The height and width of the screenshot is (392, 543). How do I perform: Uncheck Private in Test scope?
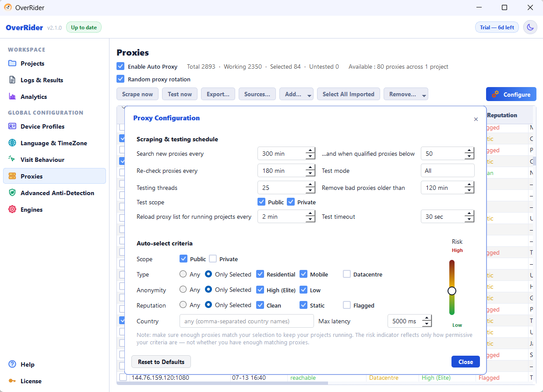[291, 202]
